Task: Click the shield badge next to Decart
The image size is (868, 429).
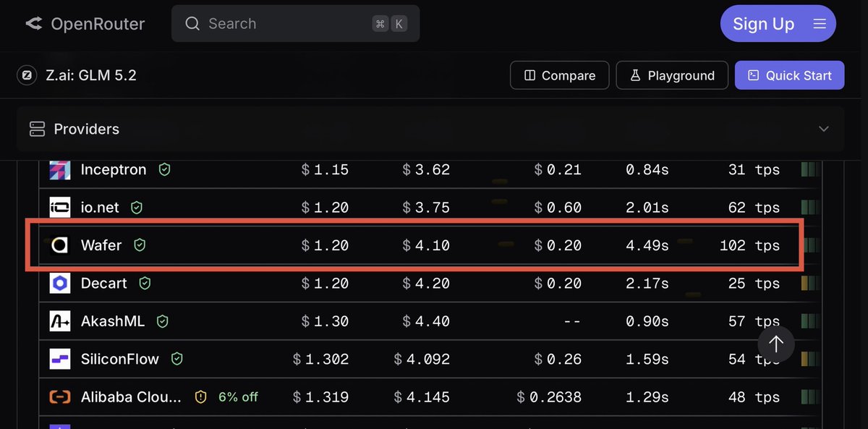Action: tap(145, 283)
